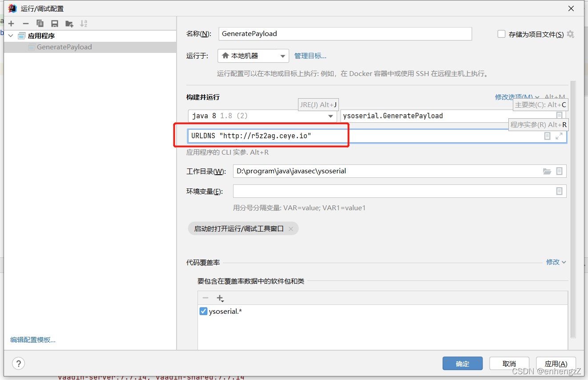Insert macro icon in program arguments
The width and height of the screenshot is (588, 380).
click(548, 136)
